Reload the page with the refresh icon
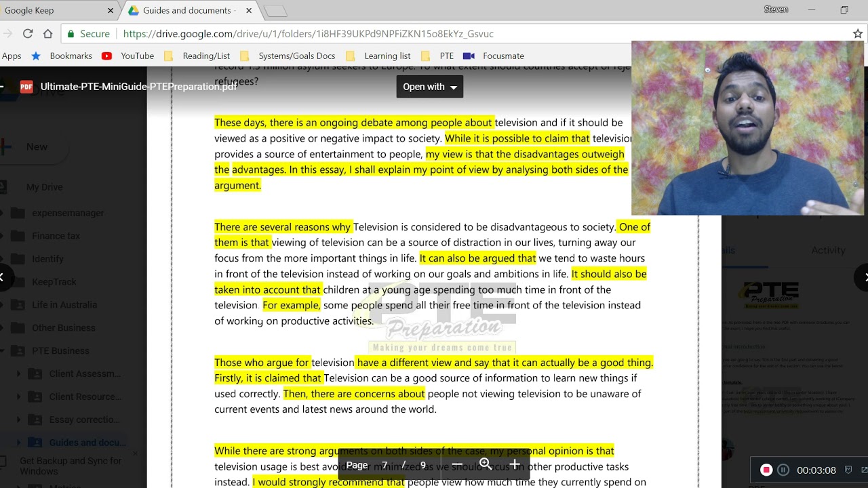 (x=28, y=33)
